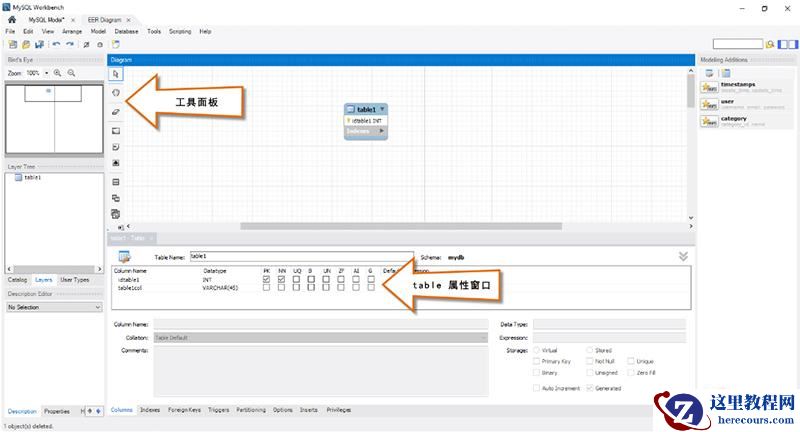Click the top-right search input box
800x432 pixels.
(x=738, y=44)
